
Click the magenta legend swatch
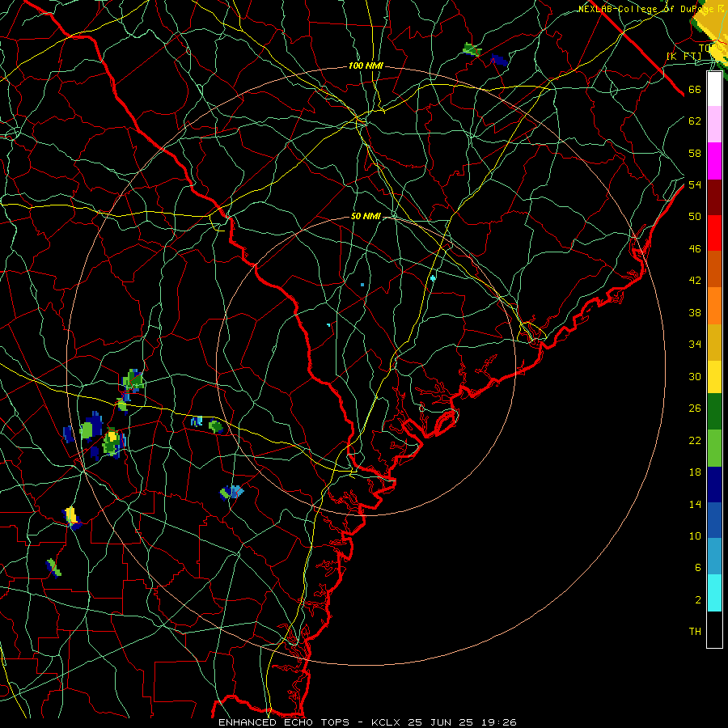click(x=714, y=161)
